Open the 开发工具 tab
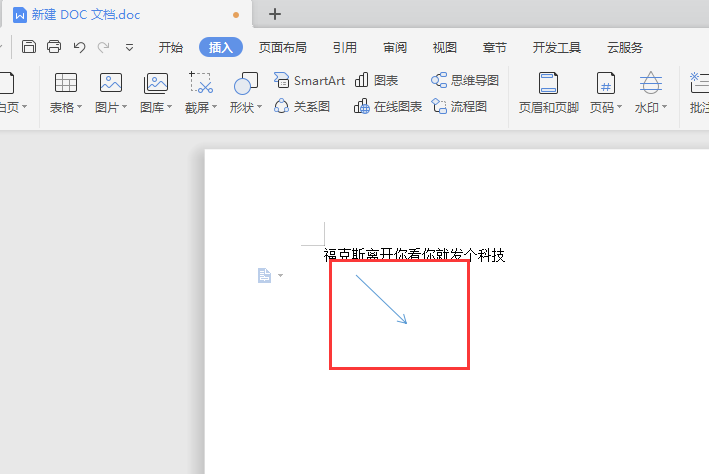This screenshot has height=474, width=709. 557,47
